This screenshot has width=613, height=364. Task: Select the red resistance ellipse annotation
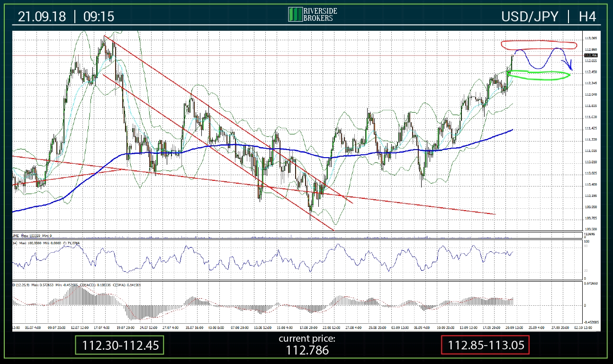[x=539, y=44]
